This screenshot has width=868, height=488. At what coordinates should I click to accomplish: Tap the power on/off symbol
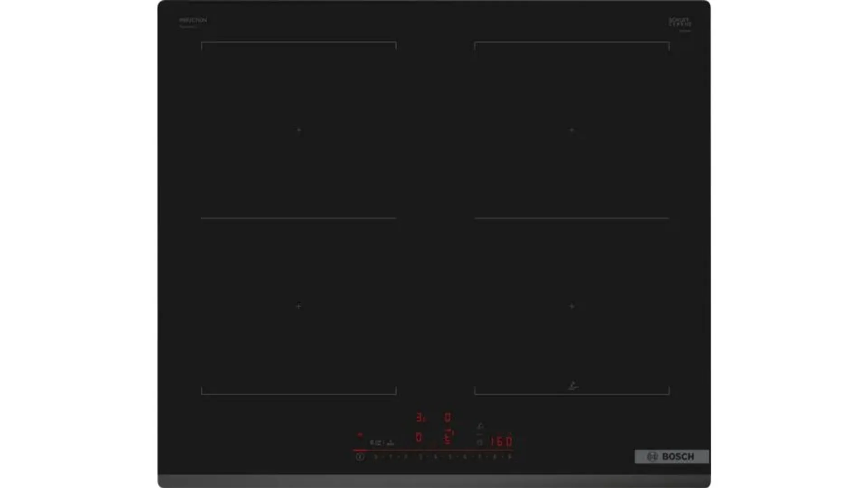tap(360, 457)
